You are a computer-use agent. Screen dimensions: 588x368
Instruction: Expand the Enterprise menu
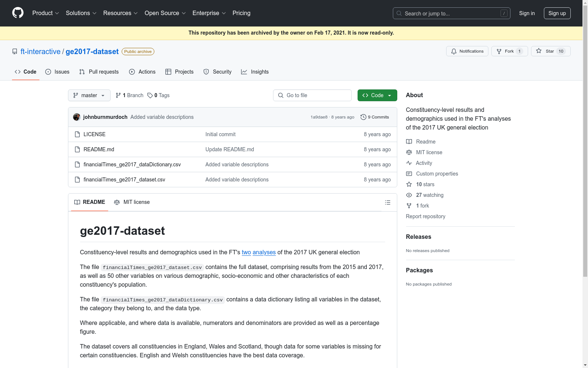[209, 13]
